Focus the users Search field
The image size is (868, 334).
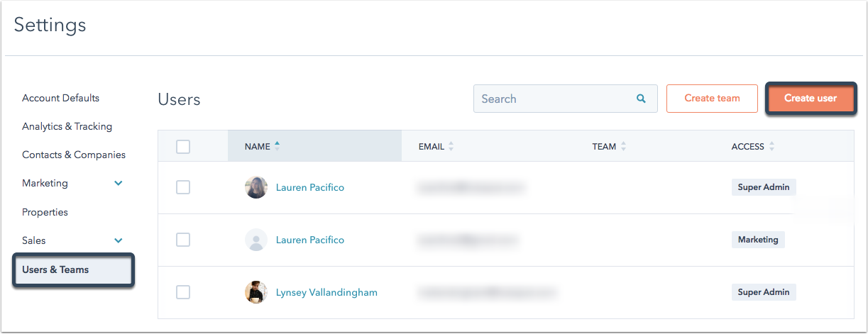(554, 99)
